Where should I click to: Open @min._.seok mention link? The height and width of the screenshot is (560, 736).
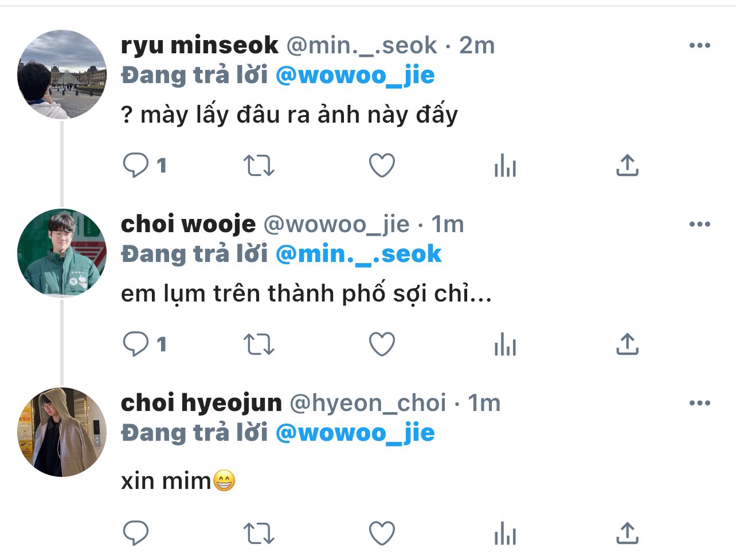(359, 254)
